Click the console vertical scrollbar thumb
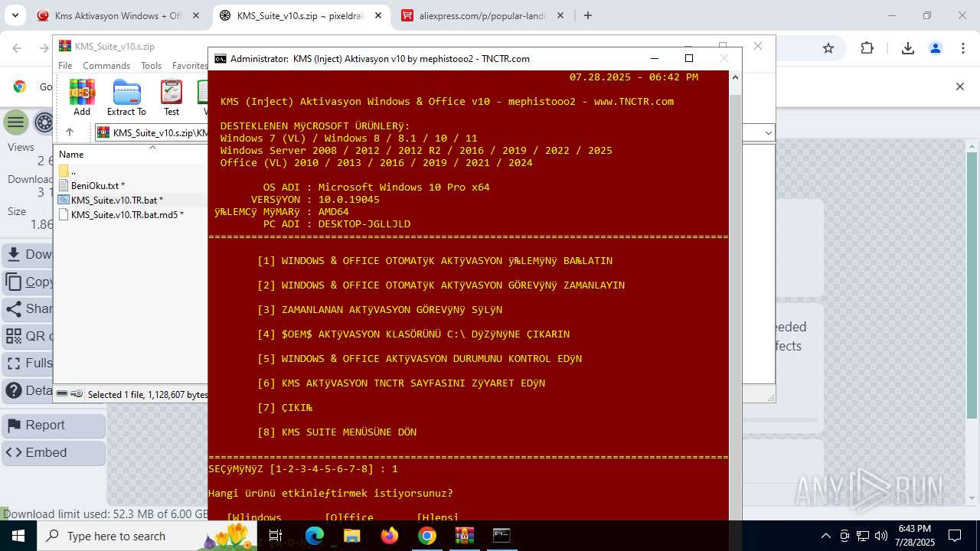 pyautogui.click(x=735, y=306)
